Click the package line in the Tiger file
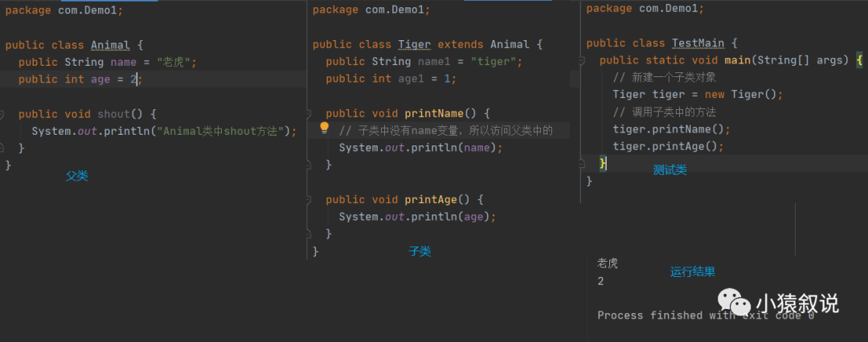868x342 pixels. pos(371,10)
